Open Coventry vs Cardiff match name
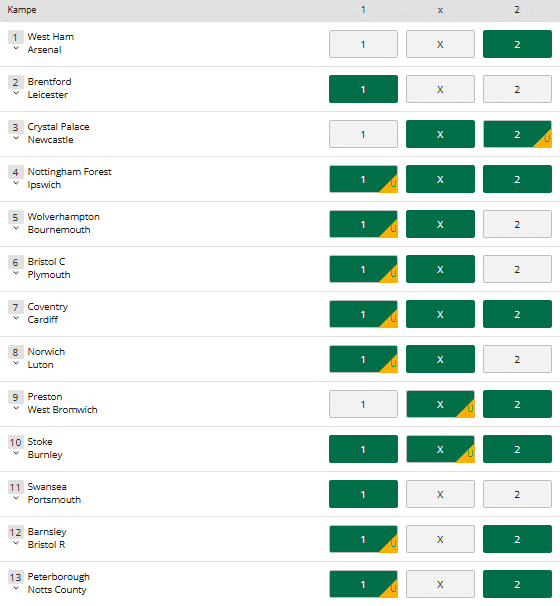560x606 pixels. click(48, 313)
